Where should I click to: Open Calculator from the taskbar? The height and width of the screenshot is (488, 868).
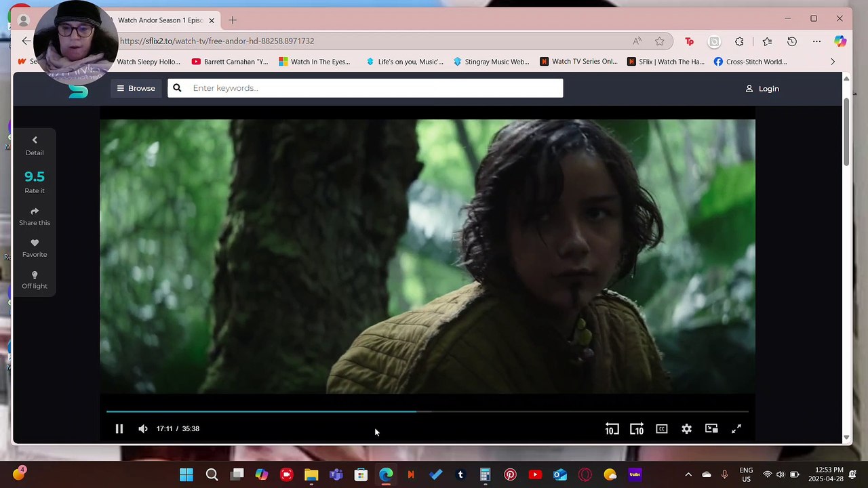pyautogui.click(x=485, y=474)
